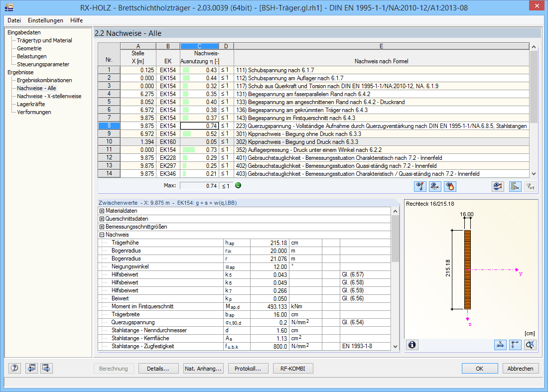
Task: Click the cross-section info icon
Action: 412,345
